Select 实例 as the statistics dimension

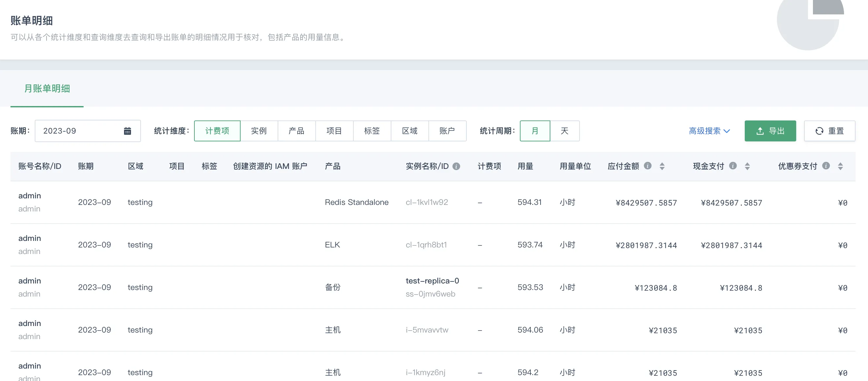259,131
